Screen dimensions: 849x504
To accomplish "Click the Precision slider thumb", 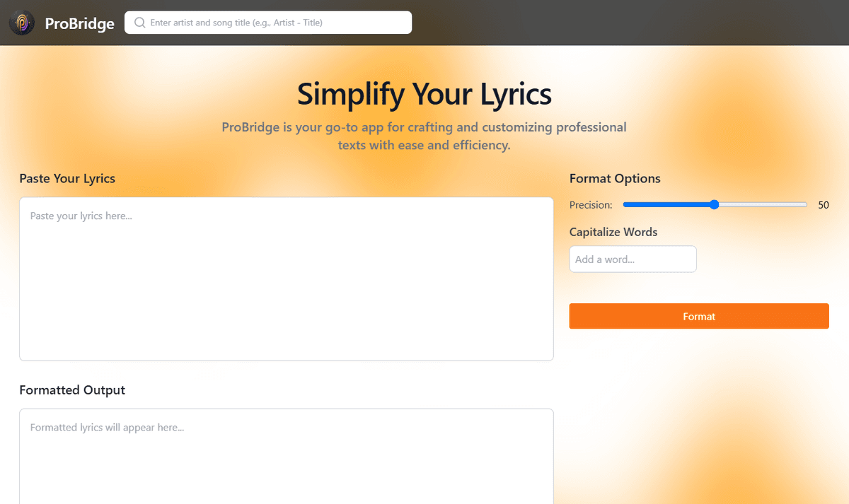I will pyautogui.click(x=714, y=205).
